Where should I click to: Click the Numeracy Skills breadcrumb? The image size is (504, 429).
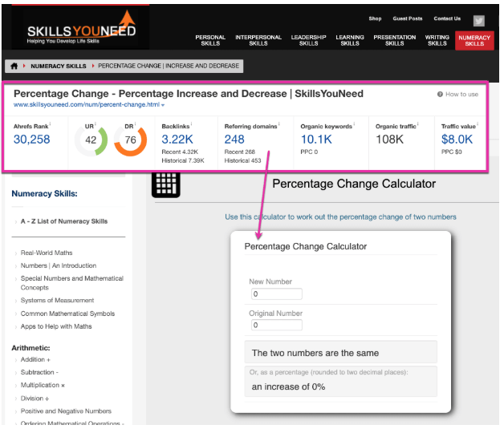[x=59, y=66]
